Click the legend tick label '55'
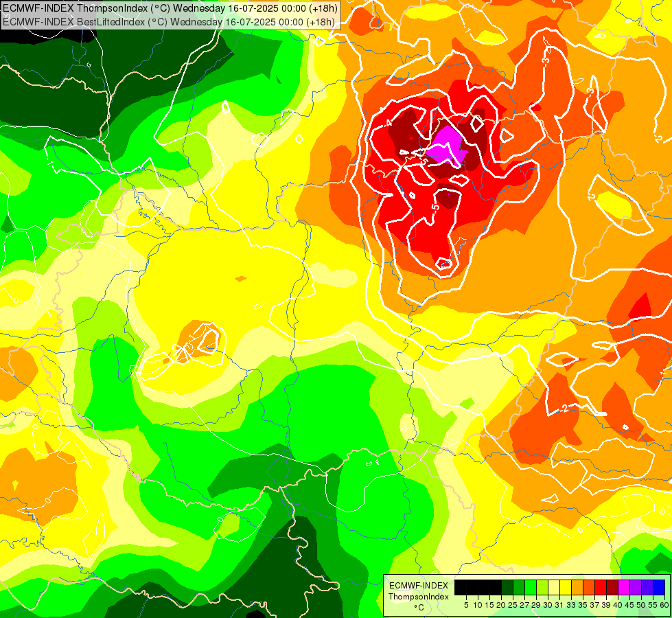The height and width of the screenshot is (618, 672). [x=653, y=605]
